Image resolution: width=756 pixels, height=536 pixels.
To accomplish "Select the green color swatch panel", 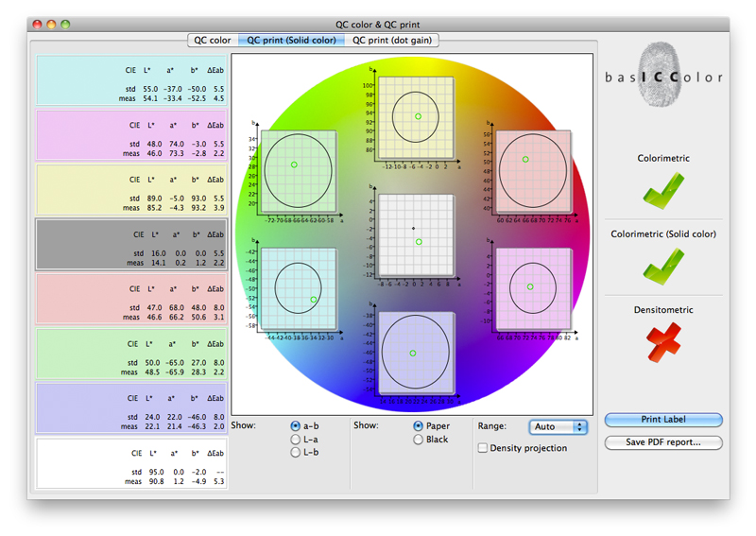I will click(131, 354).
